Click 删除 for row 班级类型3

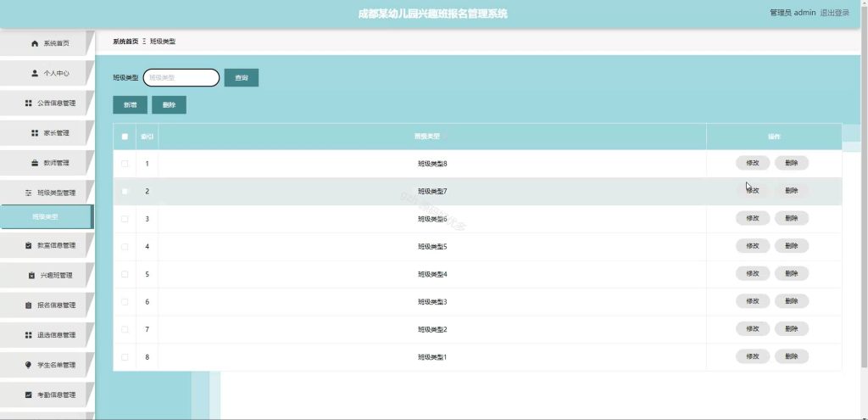point(792,301)
